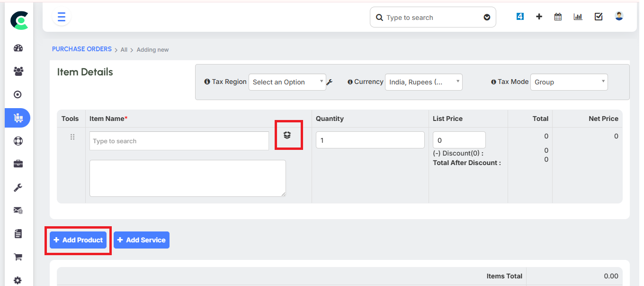This screenshot has width=644, height=286.
Task: Open tax region settings via the wrench icon
Action: [x=330, y=82]
